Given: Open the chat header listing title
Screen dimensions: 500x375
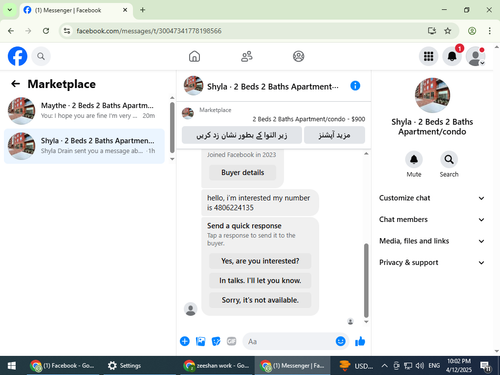Looking at the screenshot, I should click(273, 87).
